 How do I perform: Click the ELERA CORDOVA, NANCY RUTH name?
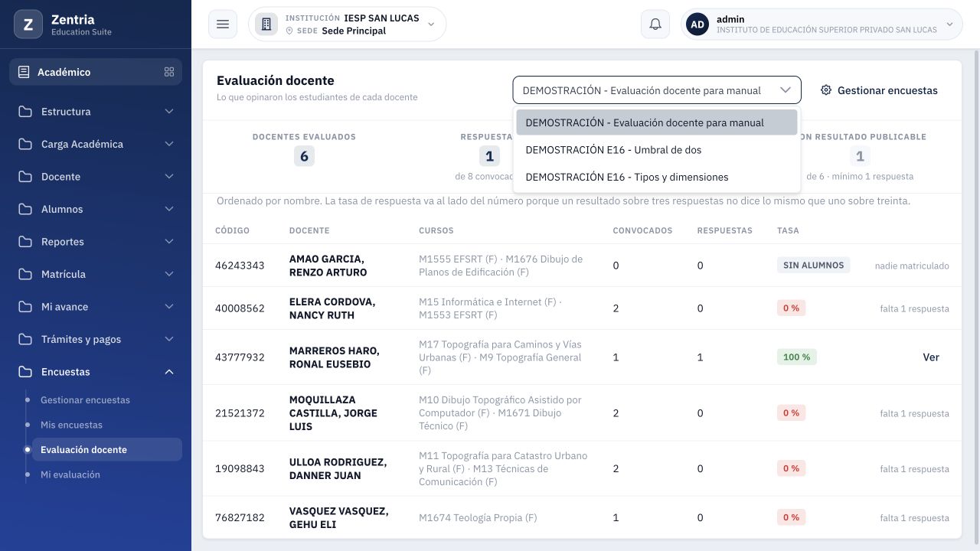pyautogui.click(x=332, y=308)
